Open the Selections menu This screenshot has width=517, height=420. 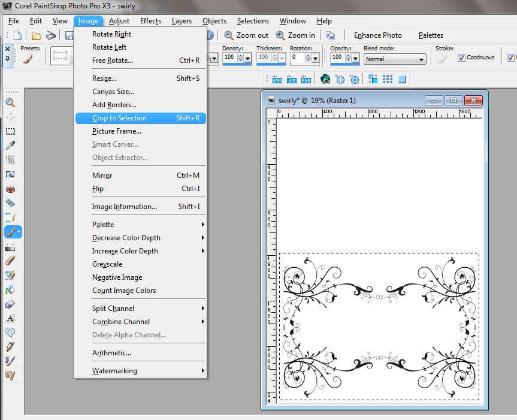click(252, 21)
